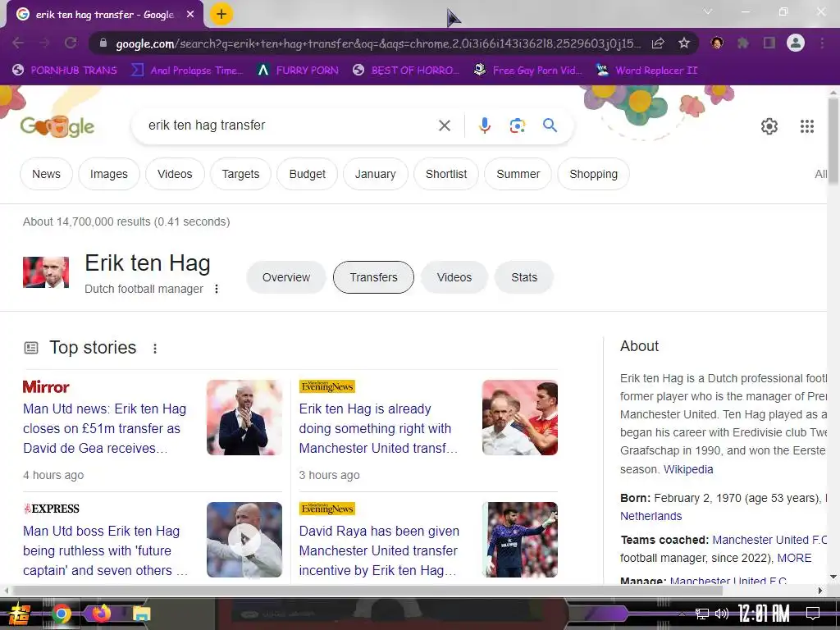
Task: Click the horizontal scrollbar right arrow
Action: click(819, 591)
